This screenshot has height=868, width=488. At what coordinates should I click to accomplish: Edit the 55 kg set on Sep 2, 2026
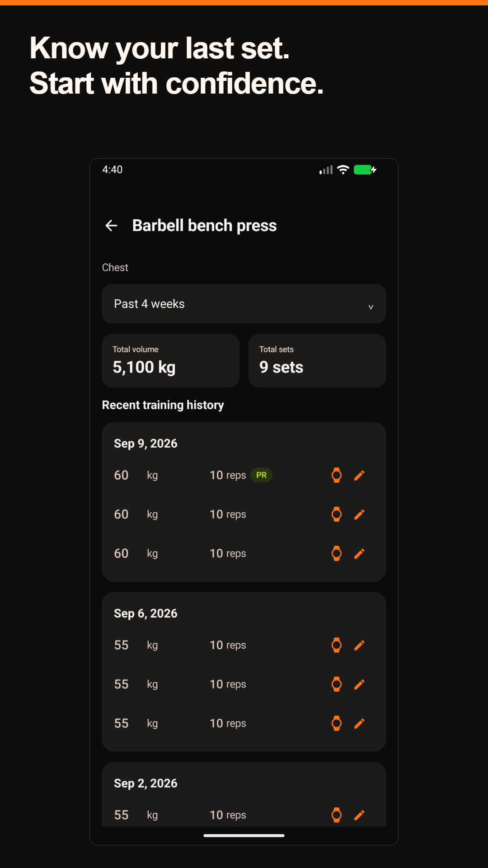pos(359,815)
